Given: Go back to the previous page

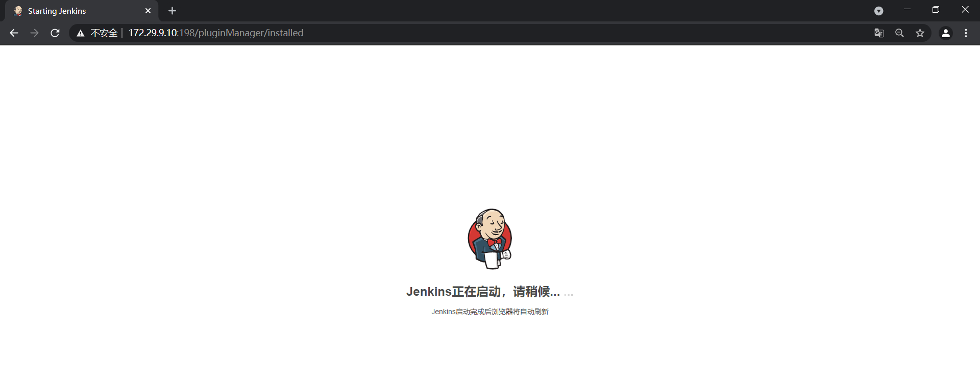Looking at the screenshot, I should pyautogui.click(x=14, y=33).
